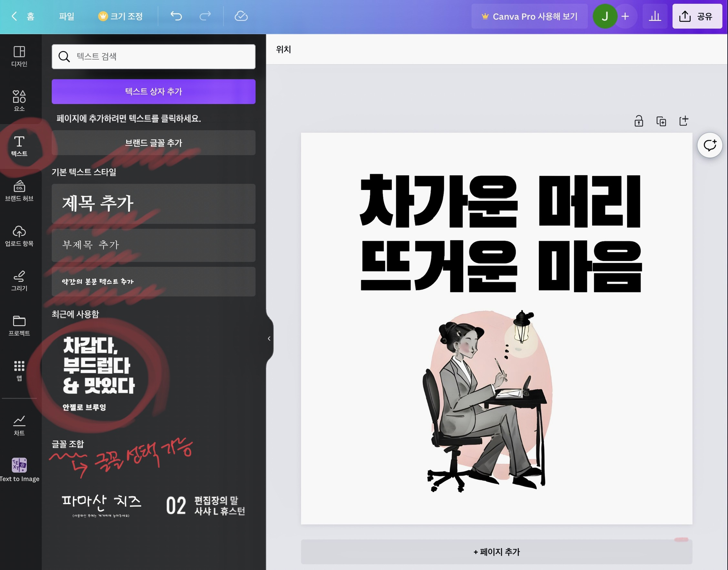This screenshot has width=728, height=570.
Task: Click the 텍스트 검색 search field
Action: click(153, 57)
